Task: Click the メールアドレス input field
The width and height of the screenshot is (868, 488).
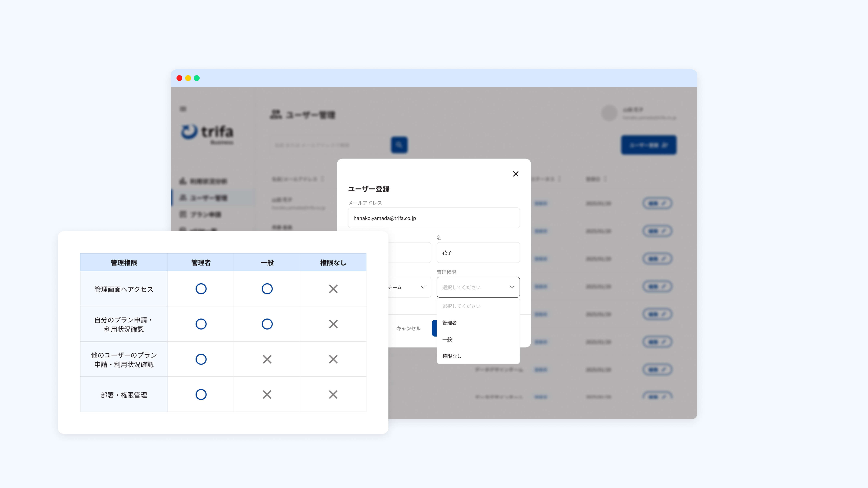Action: click(434, 218)
